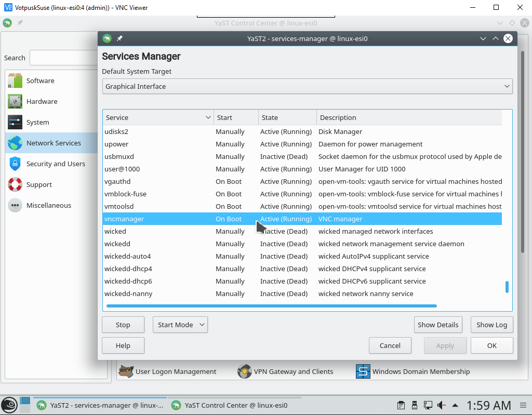Select the user@1000 service row
This screenshot has height=415, width=532.
point(302,169)
